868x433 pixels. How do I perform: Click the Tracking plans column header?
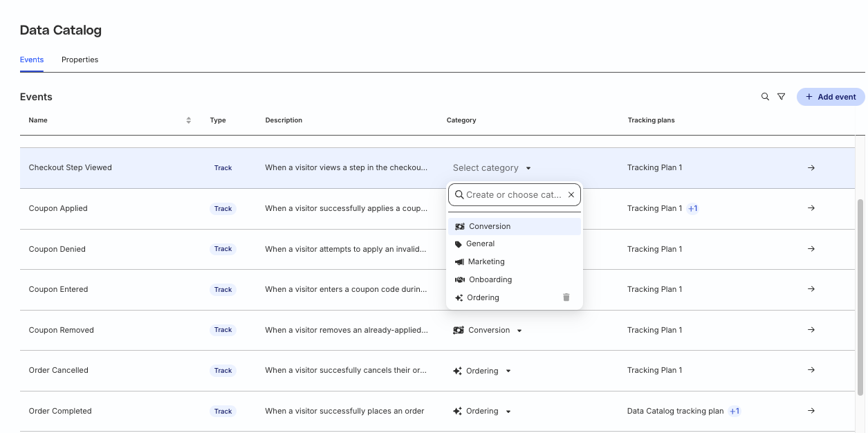651,120
